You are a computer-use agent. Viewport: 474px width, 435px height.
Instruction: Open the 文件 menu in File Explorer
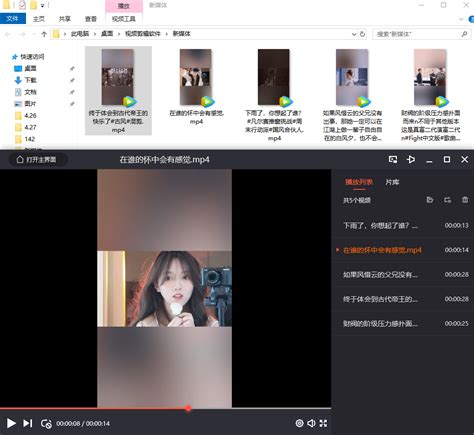13,19
